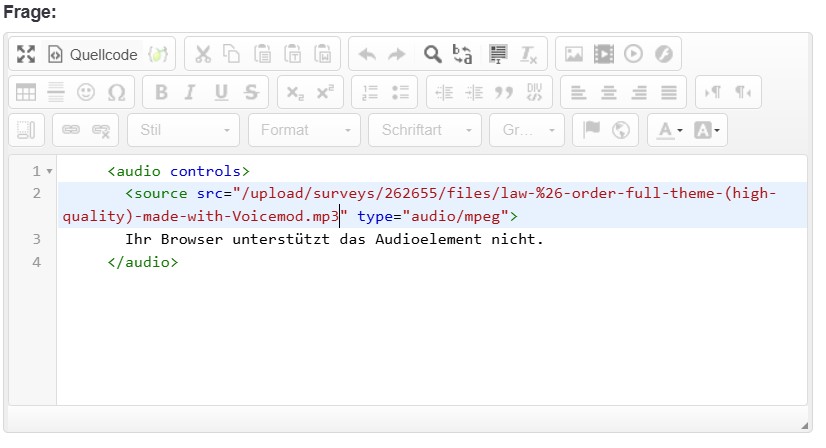
Task: Click the maximize editor icon
Action: coord(26,54)
